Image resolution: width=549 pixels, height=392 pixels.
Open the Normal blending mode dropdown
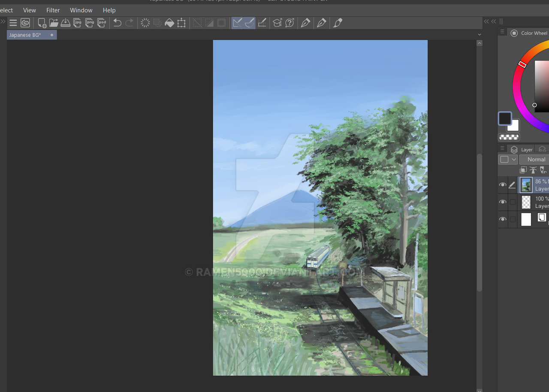[x=534, y=160]
